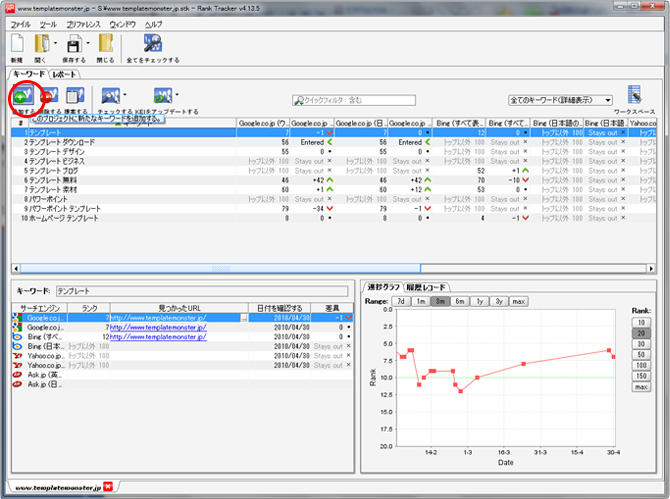
Task: Sort by the サーチエンジン column header
Action: tap(40, 308)
